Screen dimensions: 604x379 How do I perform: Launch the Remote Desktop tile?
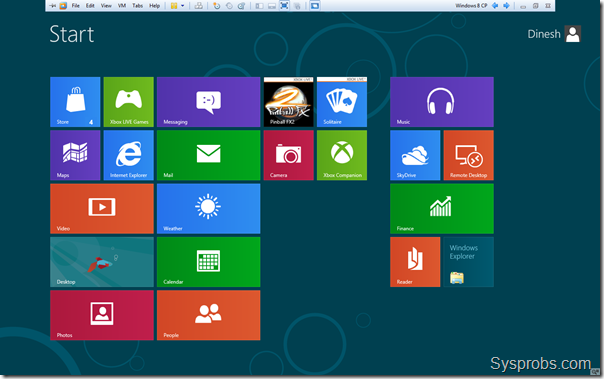(x=468, y=155)
